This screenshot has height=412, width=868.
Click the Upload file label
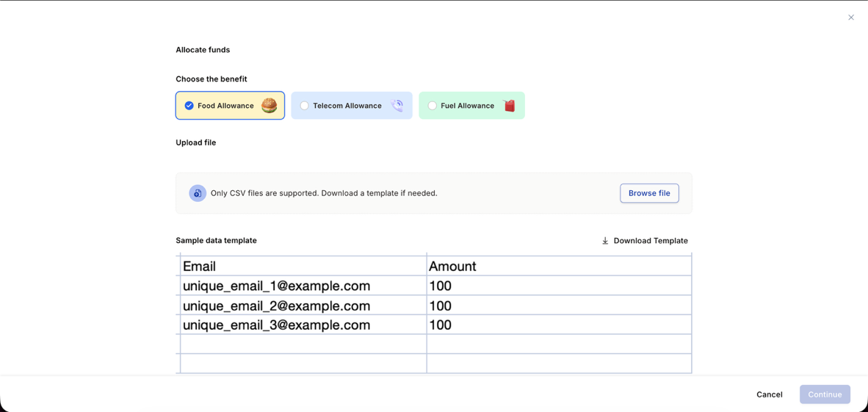click(x=196, y=143)
